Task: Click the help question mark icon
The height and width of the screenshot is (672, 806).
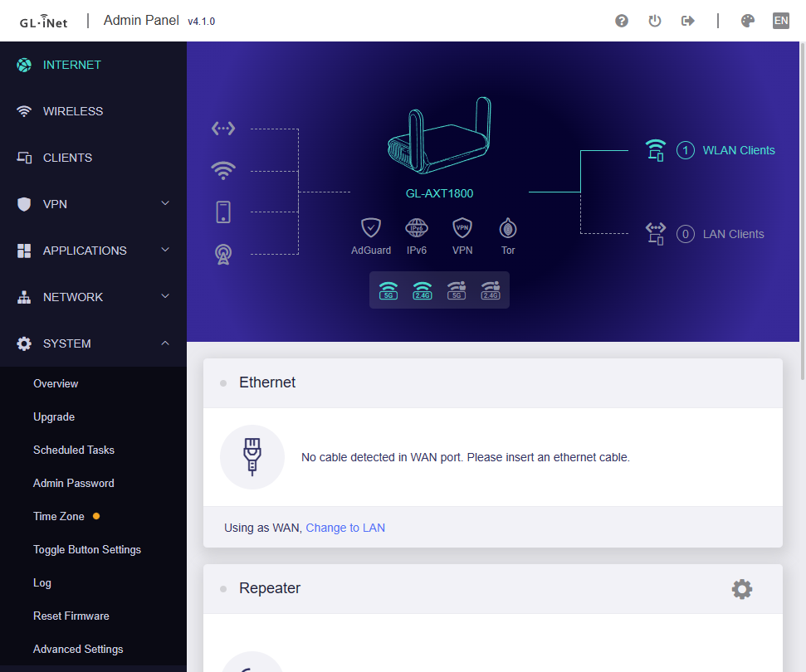Action: pyautogui.click(x=622, y=21)
